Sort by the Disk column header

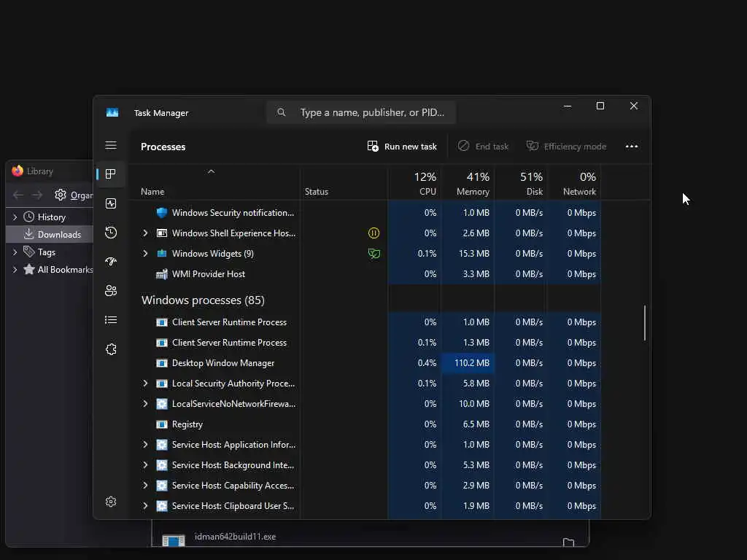click(x=521, y=183)
